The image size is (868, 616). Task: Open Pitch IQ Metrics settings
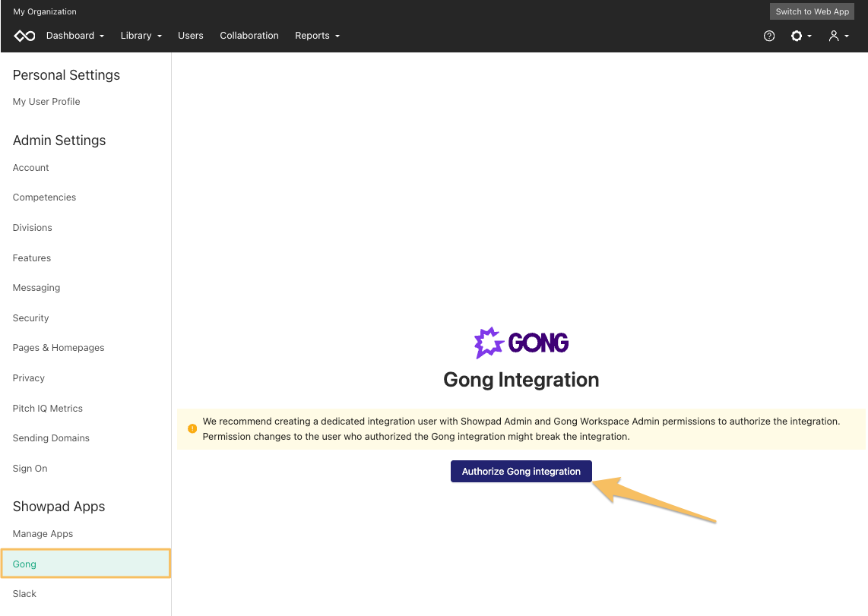(48, 408)
